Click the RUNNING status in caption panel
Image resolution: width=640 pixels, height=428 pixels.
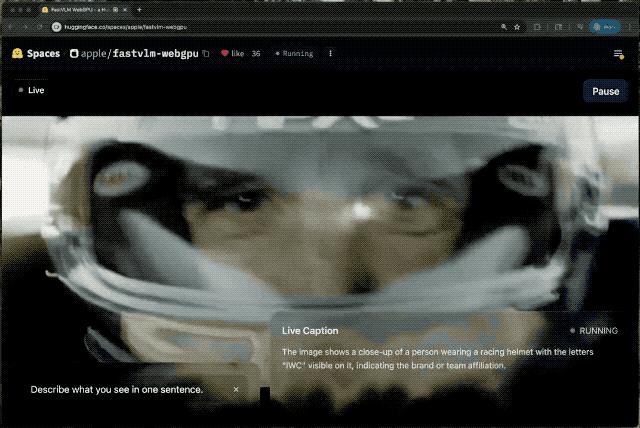(594, 331)
